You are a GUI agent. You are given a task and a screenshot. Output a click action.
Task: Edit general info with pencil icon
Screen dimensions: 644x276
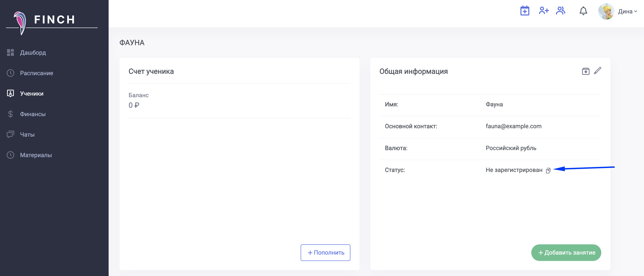(597, 71)
